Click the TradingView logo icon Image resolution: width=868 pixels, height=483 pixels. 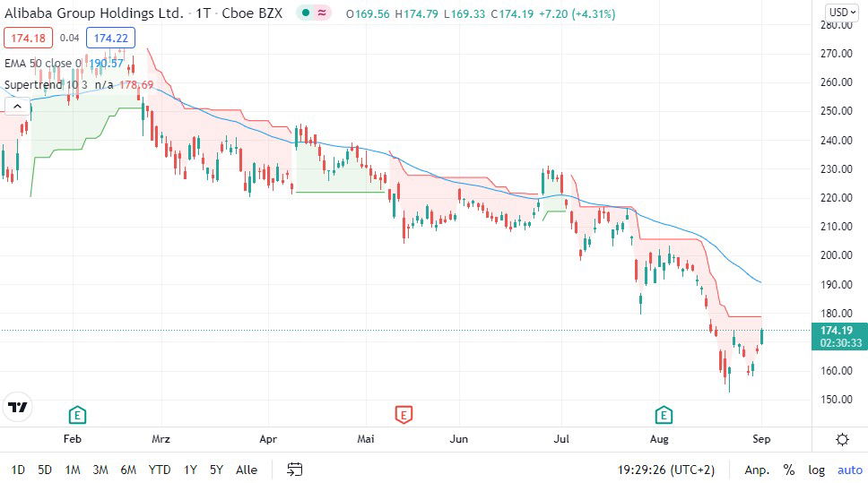(x=17, y=407)
